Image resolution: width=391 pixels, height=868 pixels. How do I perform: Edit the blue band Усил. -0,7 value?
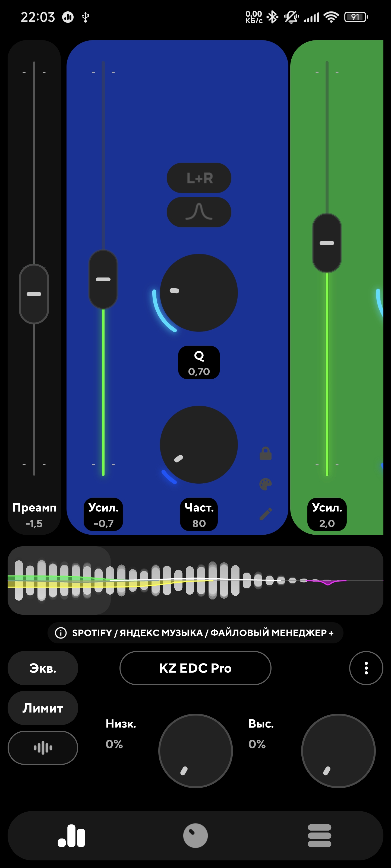click(x=103, y=515)
